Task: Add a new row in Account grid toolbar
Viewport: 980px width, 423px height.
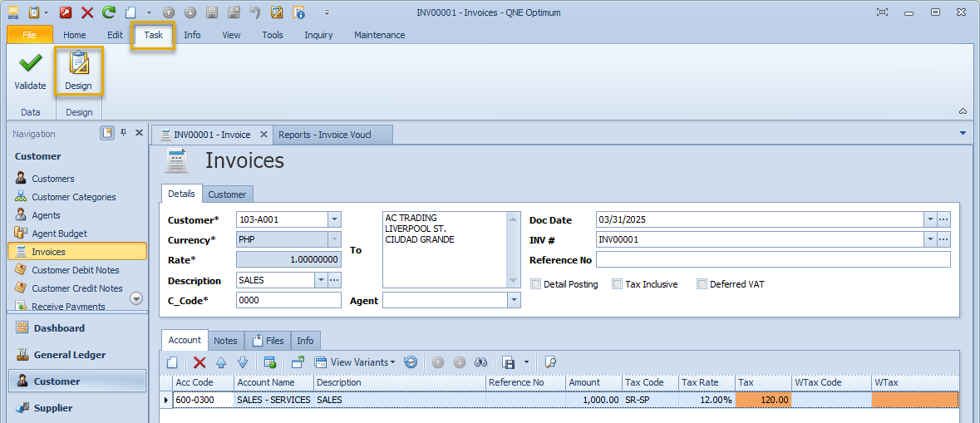Action: click(x=173, y=362)
